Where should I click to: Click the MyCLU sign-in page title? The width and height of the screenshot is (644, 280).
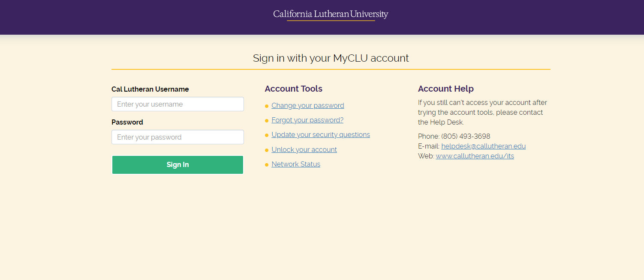click(x=331, y=58)
